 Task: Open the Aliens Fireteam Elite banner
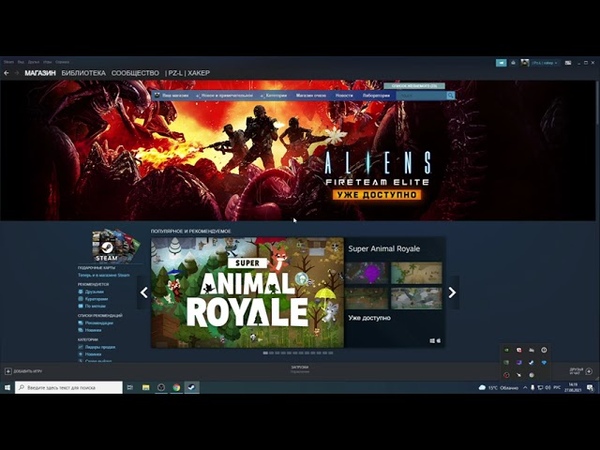[x=298, y=150]
